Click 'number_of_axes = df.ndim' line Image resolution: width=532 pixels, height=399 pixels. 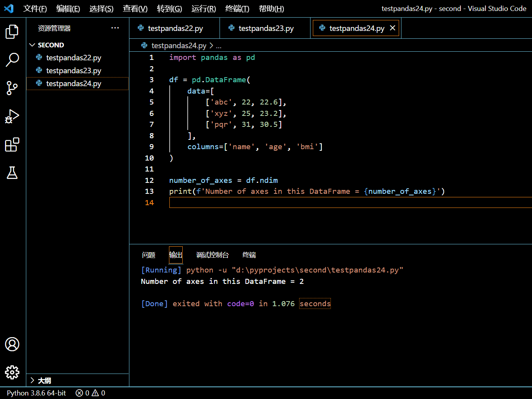[x=223, y=181]
